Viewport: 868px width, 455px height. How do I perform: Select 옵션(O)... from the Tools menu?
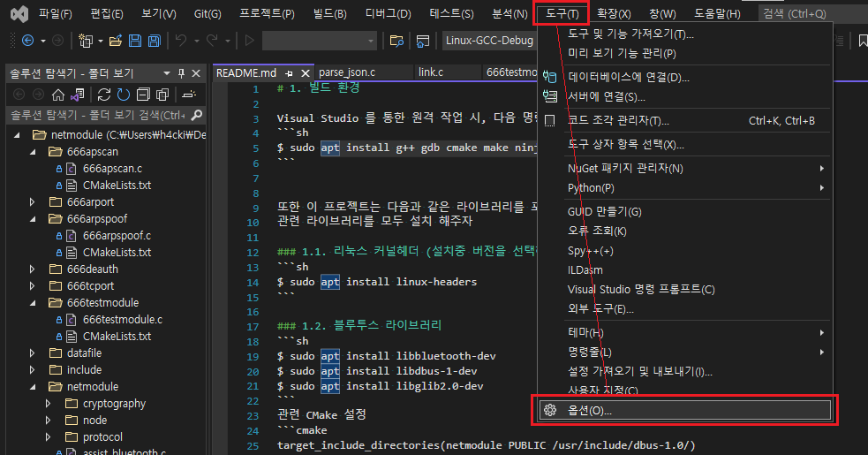684,410
